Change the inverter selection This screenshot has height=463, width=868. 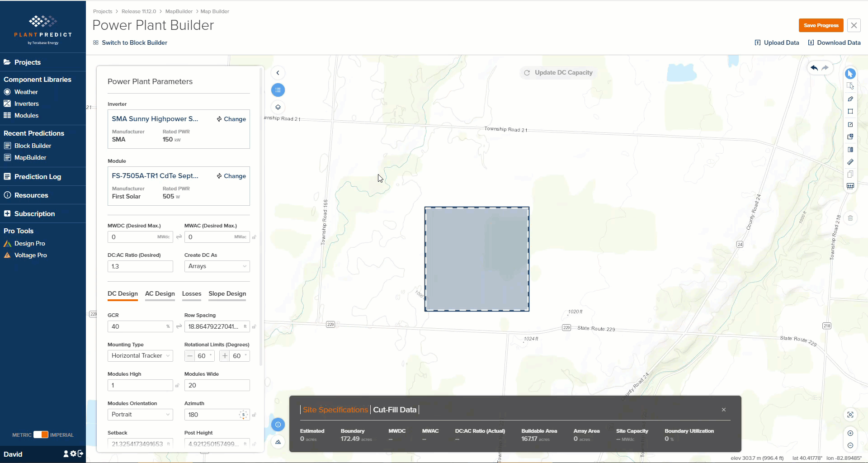(x=231, y=119)
